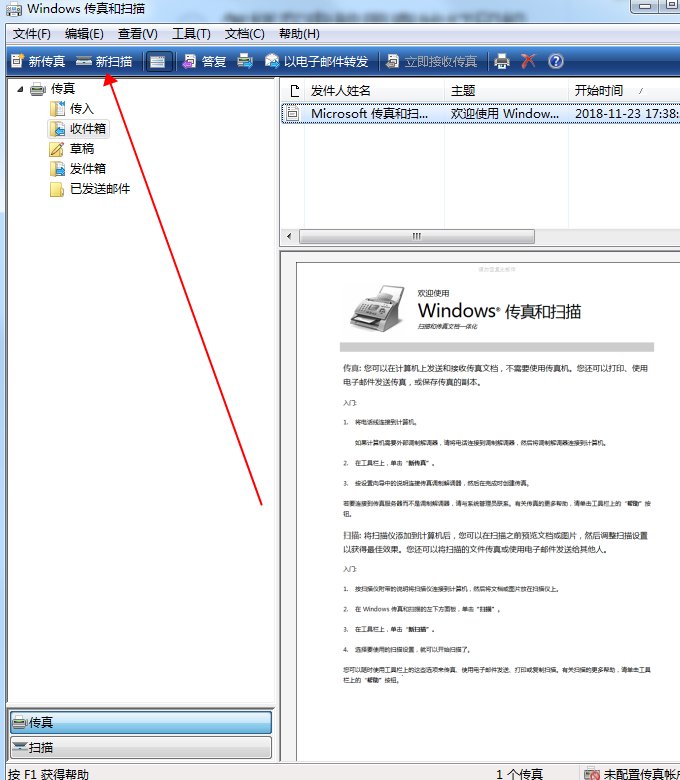The width and height of the screenshot is (680, 780).
Task: Sort by the 发件人姓名 column header
Action: click(340, 91)
